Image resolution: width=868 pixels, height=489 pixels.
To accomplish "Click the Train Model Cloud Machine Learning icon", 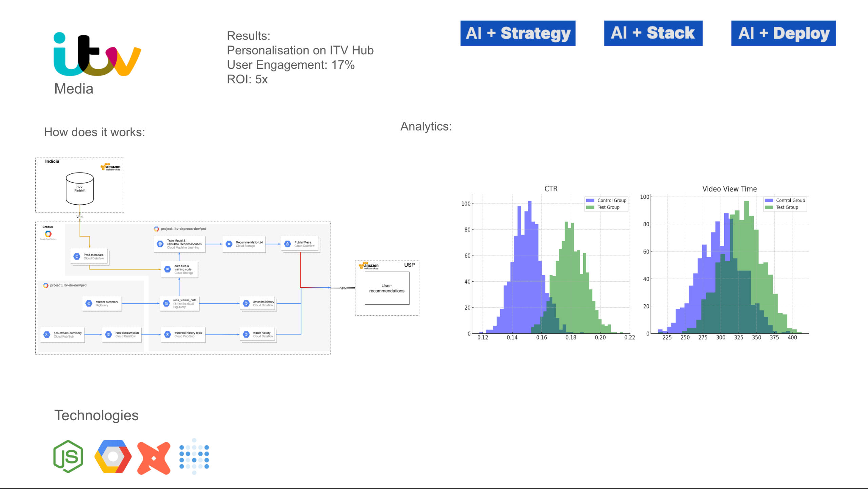I will (160, 244).
